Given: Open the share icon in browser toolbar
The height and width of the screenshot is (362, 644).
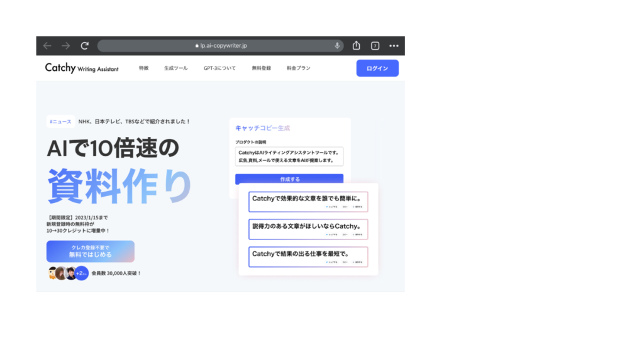Looking at the screenshot, I should click(x=356, y=45).
